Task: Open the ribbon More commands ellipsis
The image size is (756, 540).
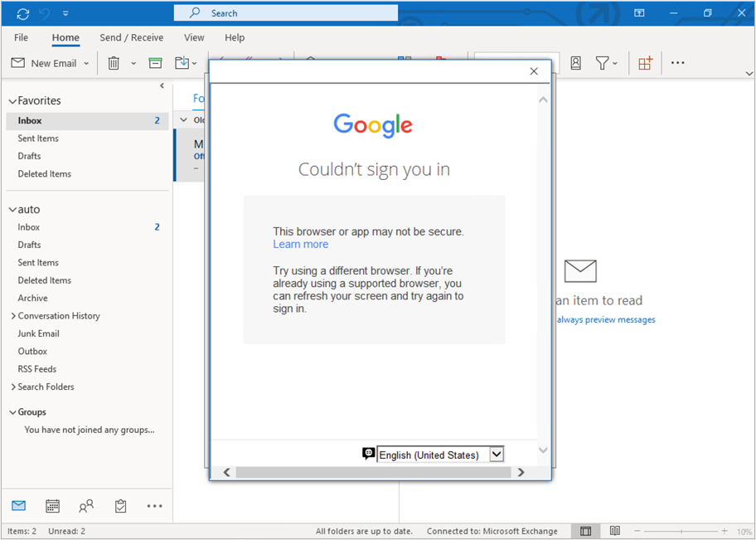Action: (x=677, y=63)
